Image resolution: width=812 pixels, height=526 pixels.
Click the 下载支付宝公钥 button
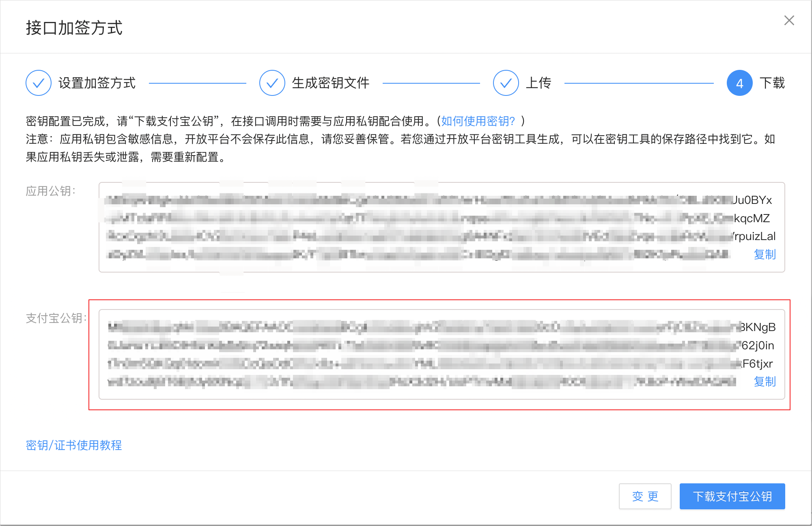click(x=732, y=496)
